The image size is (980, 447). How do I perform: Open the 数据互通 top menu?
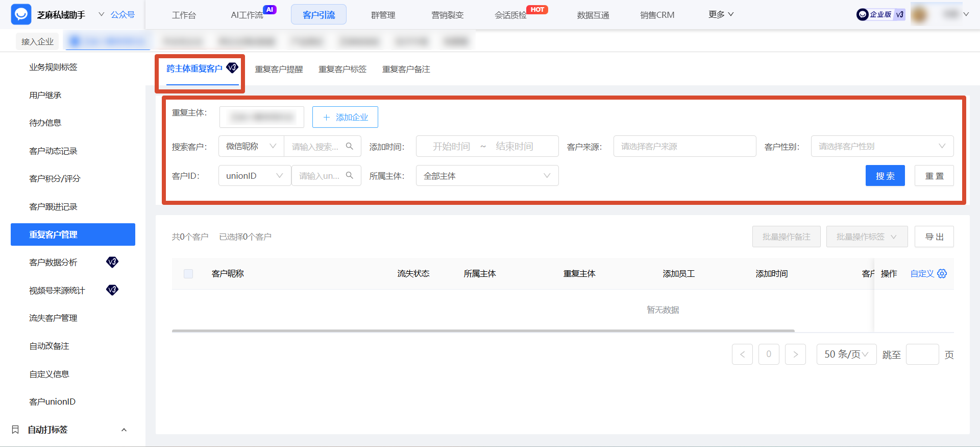coord(593,15)
